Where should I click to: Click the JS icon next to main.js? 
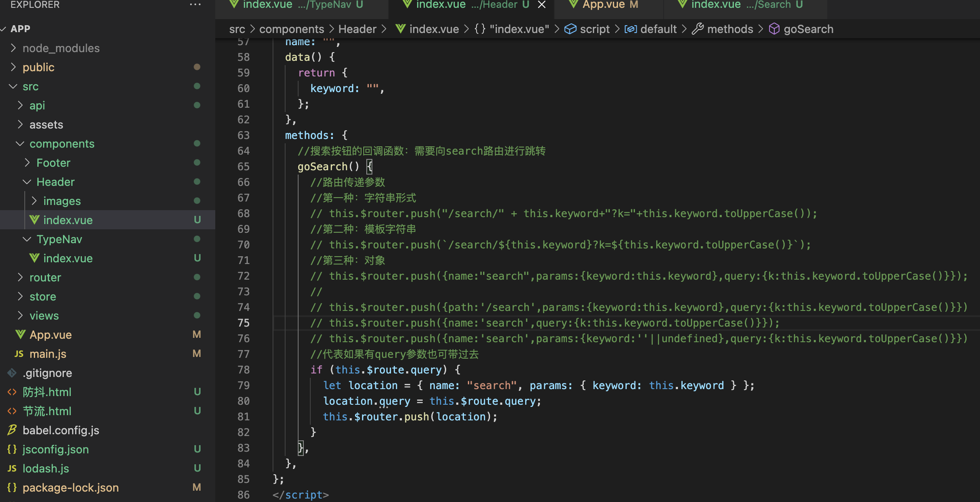pos(19,354)
